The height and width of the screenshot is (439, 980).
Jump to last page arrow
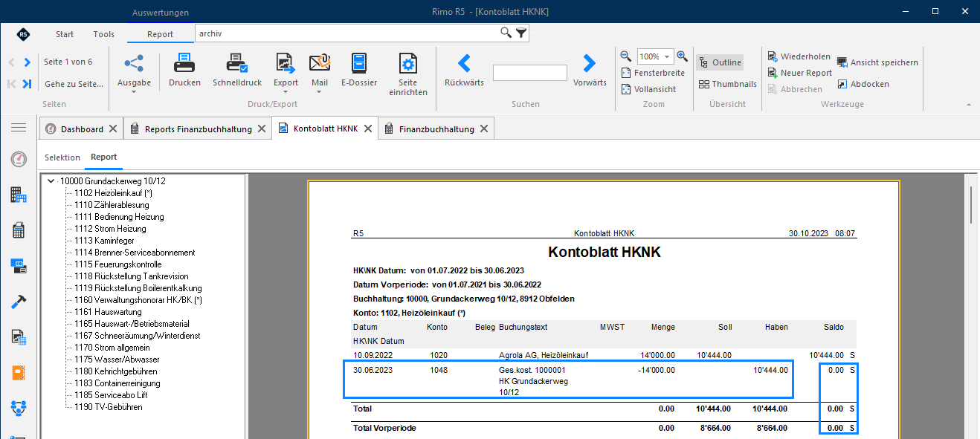click(x=28, y=84)
